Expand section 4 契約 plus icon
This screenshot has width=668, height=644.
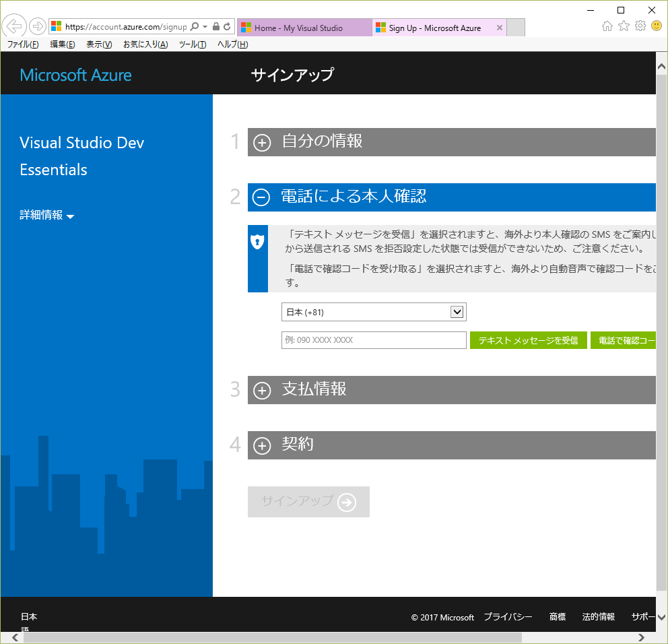click(x=262, y=446)
